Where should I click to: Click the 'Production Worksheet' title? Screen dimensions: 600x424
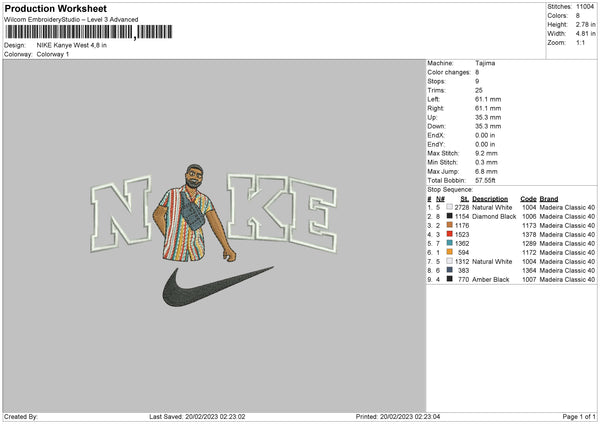[55, 8]
